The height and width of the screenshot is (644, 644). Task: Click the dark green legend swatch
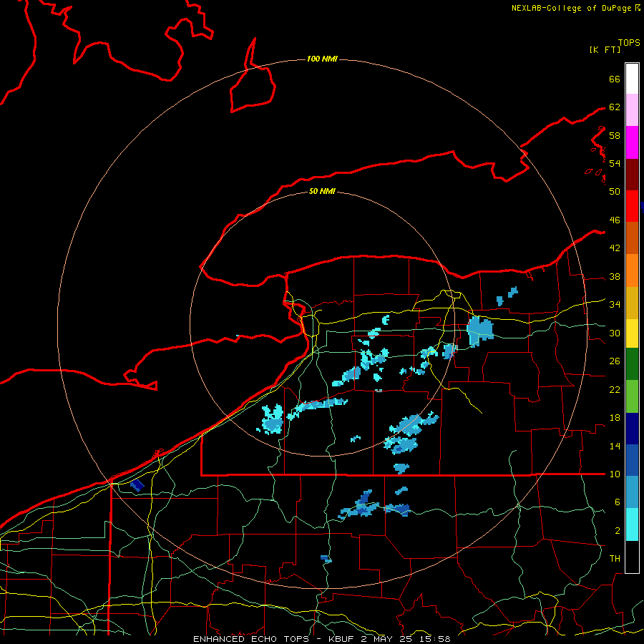pyautogui.click(x=632, y=364)
